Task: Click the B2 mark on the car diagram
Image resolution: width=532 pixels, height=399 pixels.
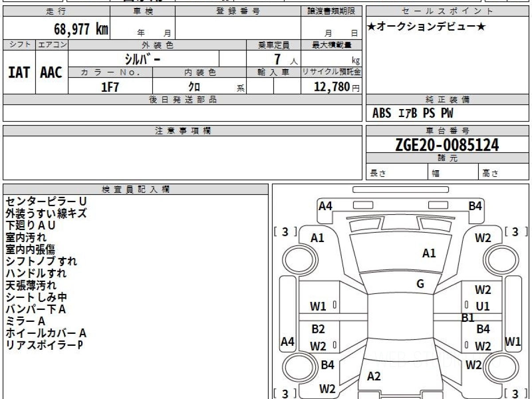Action: (x=318, y=329)
